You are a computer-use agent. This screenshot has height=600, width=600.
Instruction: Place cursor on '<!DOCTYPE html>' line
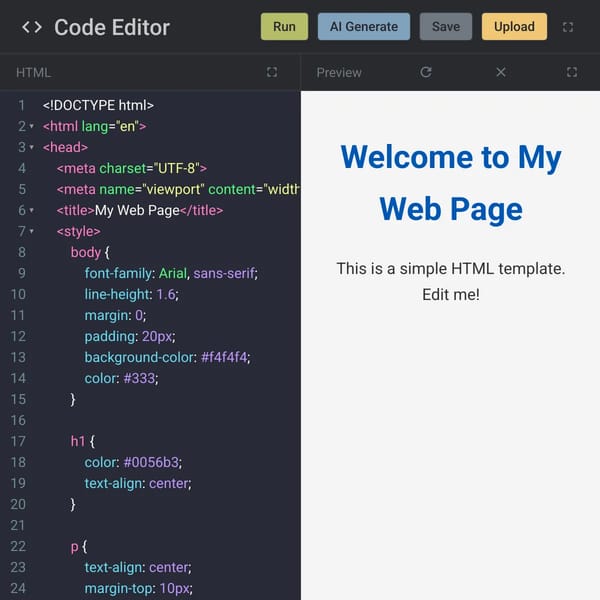point(98,105)
